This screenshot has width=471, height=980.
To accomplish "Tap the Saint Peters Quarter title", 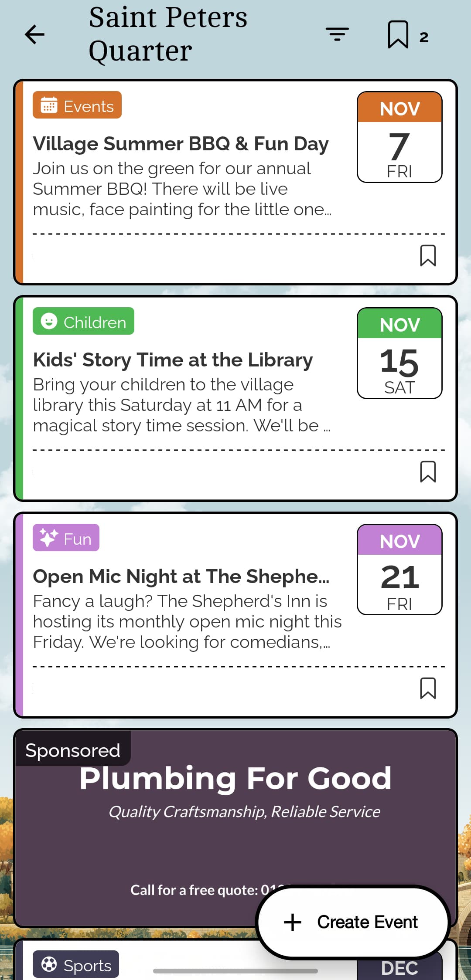I will 168,34.
